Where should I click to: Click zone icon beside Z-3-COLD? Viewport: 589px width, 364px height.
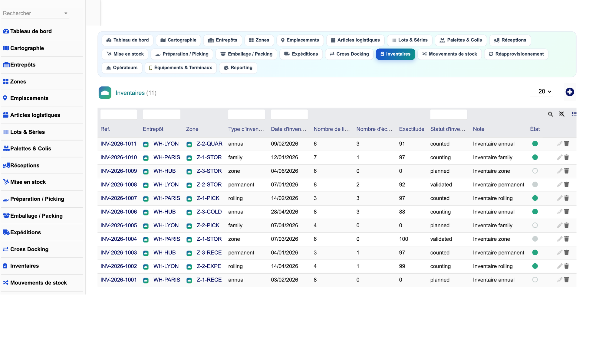coord(189,212)
